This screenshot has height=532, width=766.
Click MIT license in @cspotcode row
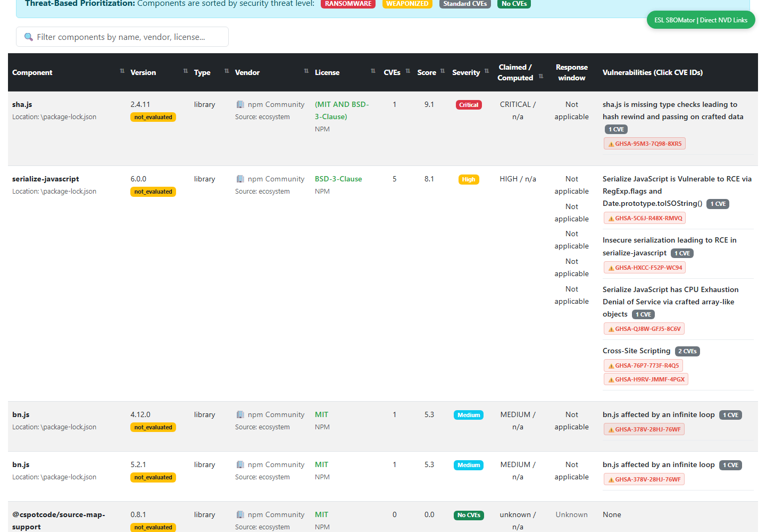click(321, 514)
